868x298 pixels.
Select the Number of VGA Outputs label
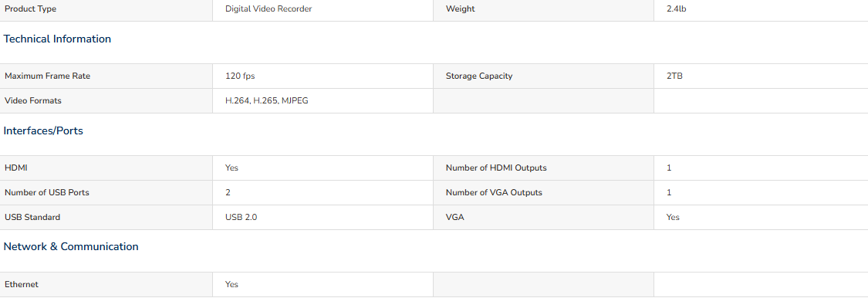tap(494, 193)
